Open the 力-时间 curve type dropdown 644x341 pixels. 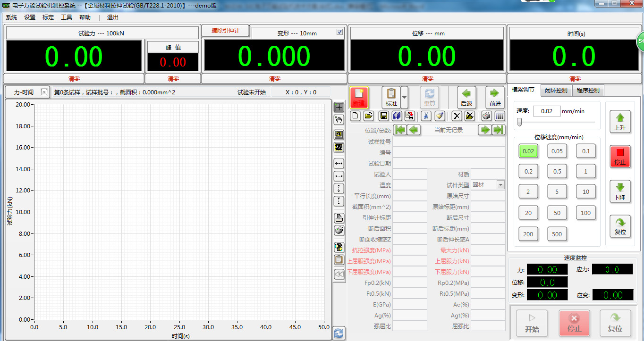click(x=44, y=92)
